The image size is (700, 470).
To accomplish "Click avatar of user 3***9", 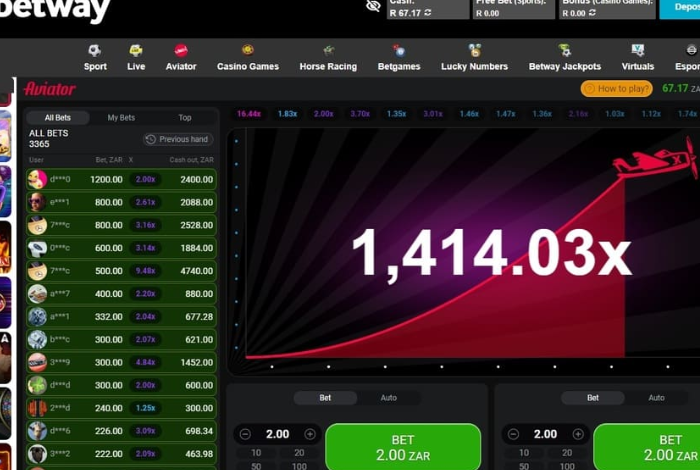I will click(x=37, y=362).
